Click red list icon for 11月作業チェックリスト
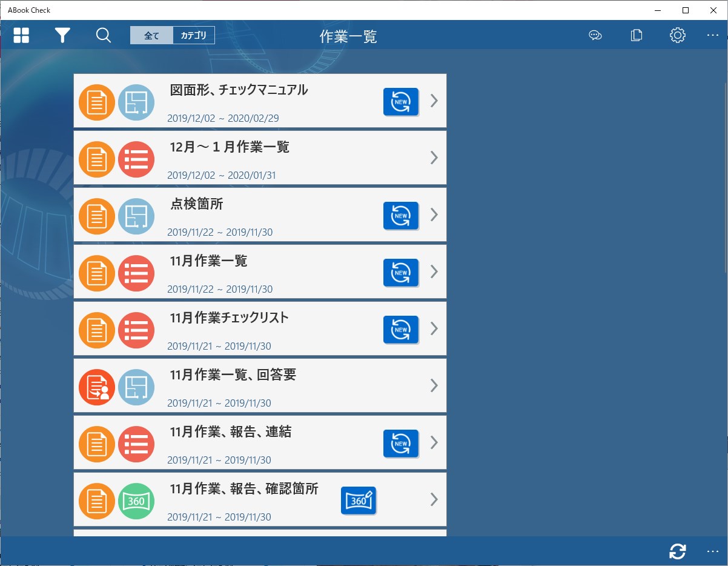 tap(136, 330)
